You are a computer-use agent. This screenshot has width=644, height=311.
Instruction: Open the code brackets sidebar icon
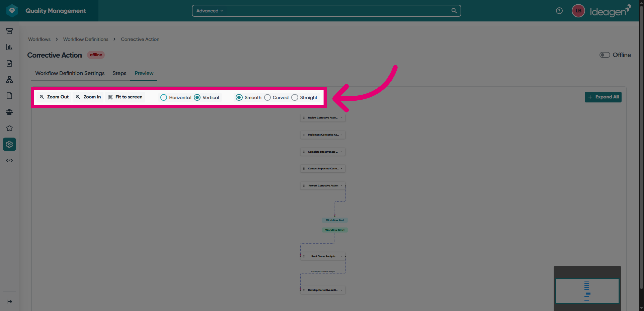(9, 160)
